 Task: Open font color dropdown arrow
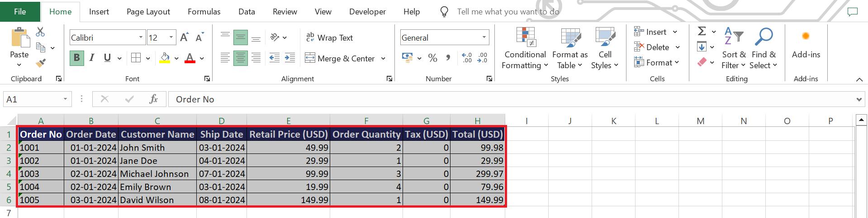tap(202, 58)
